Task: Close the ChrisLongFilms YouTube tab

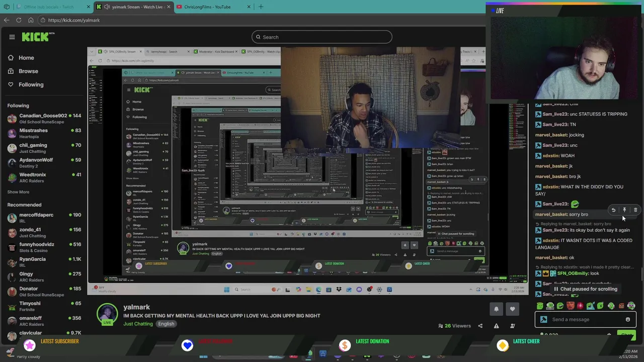Action: pyautogui.click(x=249, y=7)
